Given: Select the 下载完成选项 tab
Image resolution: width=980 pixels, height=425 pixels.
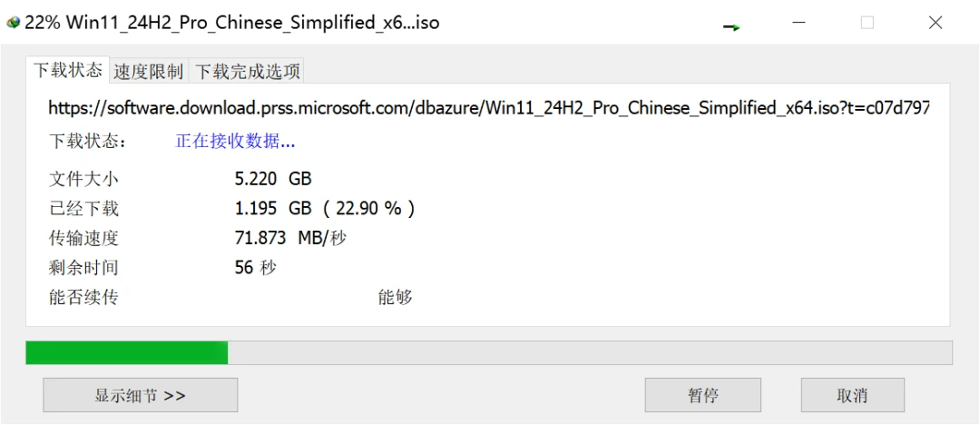Looking at the screenshot, I should click(247, 72).
